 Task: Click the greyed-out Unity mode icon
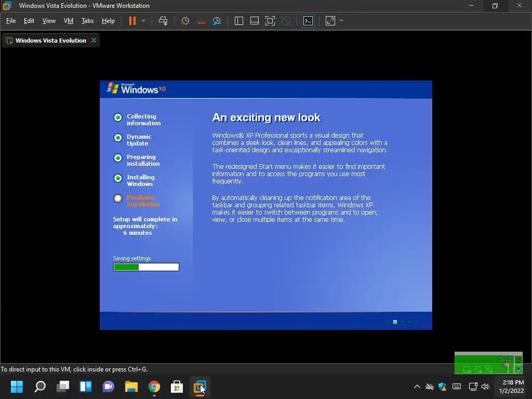(x=286, y=21)
